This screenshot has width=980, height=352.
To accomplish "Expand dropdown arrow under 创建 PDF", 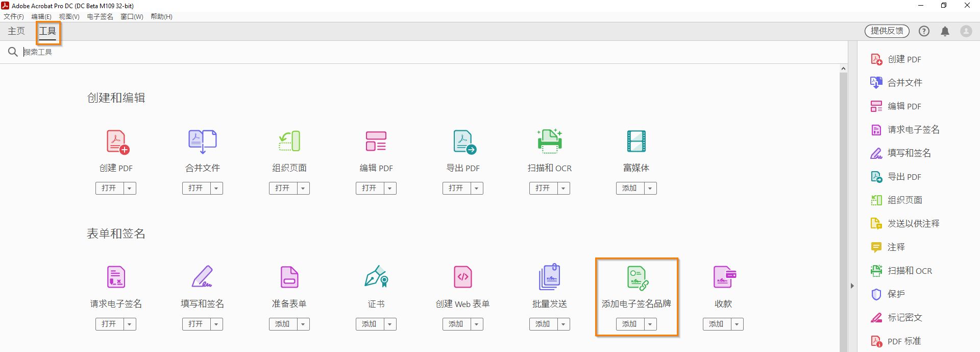I will [x=130, y=189].
